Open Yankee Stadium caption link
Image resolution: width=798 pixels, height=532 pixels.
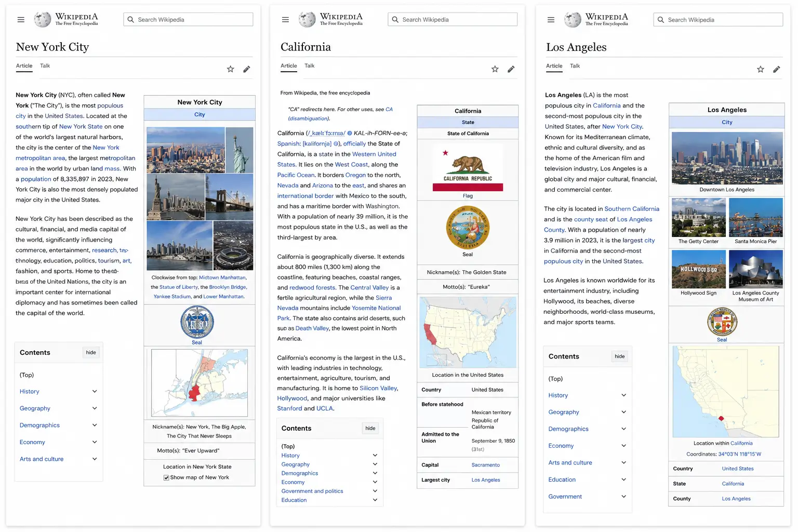(172, 297)
